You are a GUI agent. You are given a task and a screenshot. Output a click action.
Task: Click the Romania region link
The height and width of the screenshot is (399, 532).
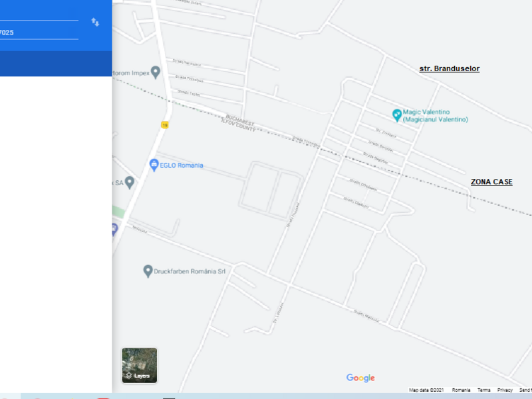pyautogui.click(x=461, y=390)
